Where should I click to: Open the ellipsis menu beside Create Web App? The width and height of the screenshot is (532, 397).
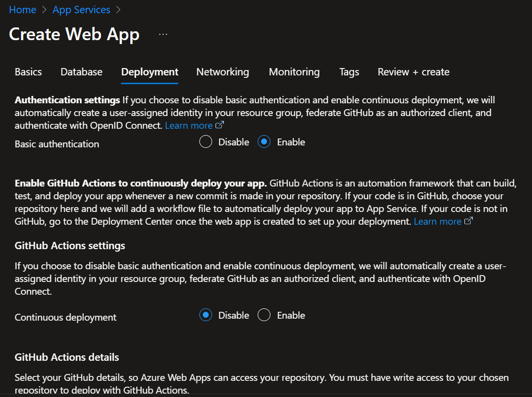point(163,34)
